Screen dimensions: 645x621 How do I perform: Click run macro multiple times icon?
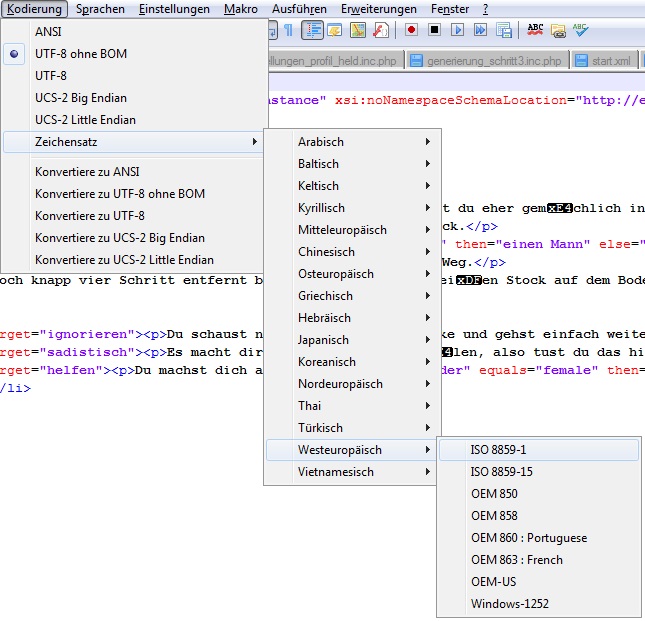point(480,30)
